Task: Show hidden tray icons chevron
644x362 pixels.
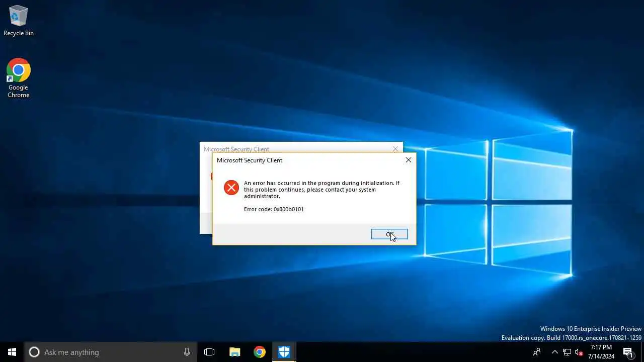Action: pyautogui.click(x=555, y=352)
